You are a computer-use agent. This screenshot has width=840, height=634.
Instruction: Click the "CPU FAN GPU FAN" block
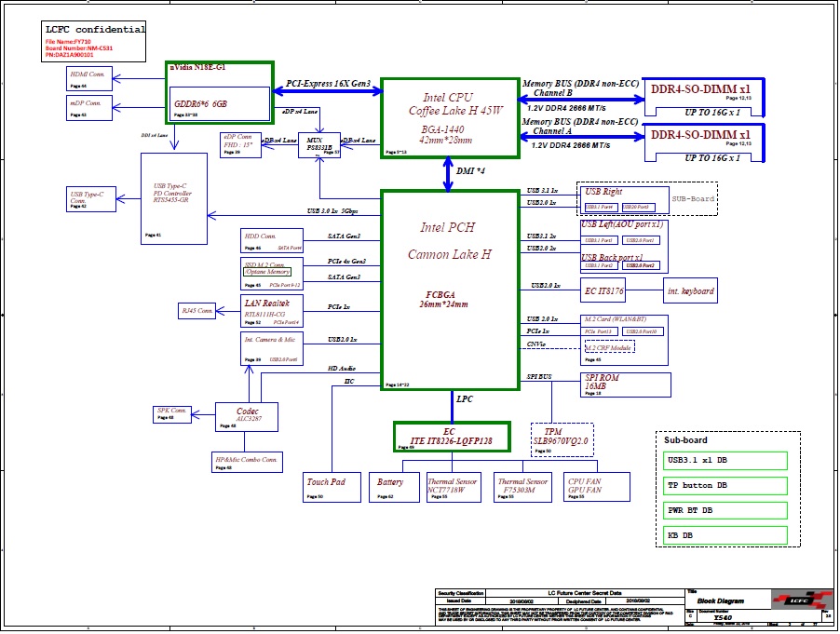click(597, 487)
